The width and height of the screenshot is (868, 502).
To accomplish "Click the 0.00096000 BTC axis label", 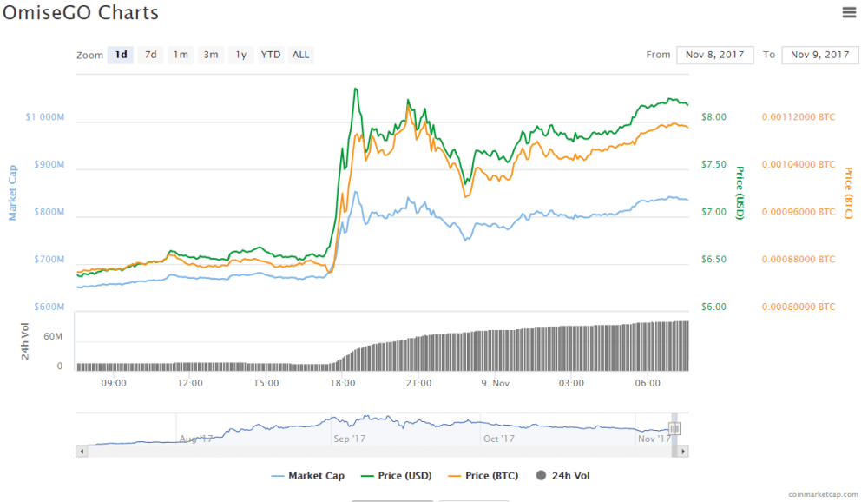I will pyautogui.click(x=799, y=212).
